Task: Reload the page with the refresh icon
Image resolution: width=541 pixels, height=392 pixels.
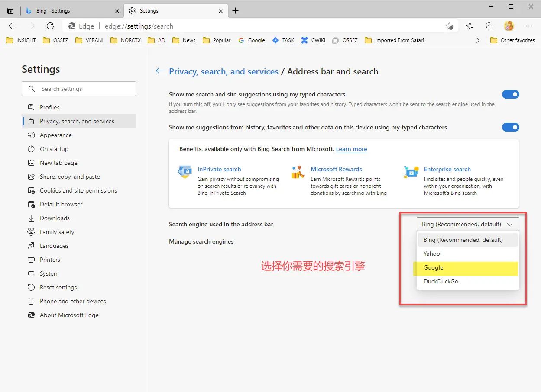Action: point(50,26)
